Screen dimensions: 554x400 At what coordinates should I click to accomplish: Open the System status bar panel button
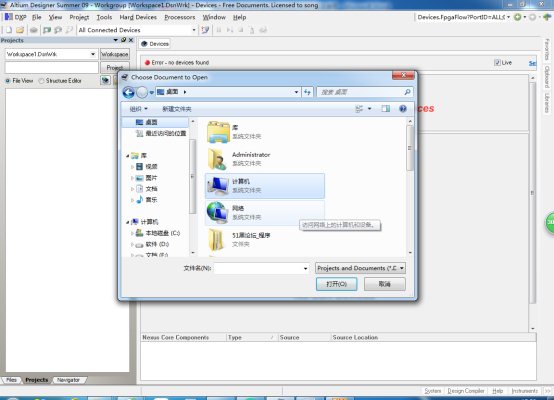click(432, 390)
